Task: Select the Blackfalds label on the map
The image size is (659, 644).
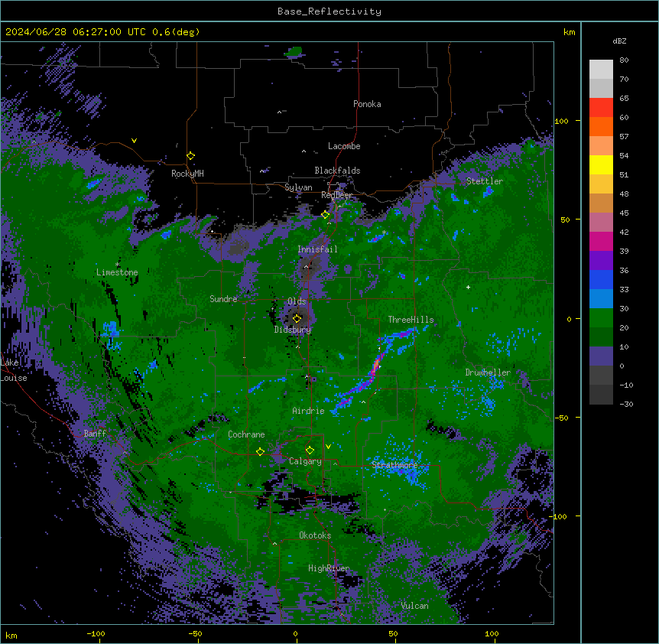Action: (337, 171)
